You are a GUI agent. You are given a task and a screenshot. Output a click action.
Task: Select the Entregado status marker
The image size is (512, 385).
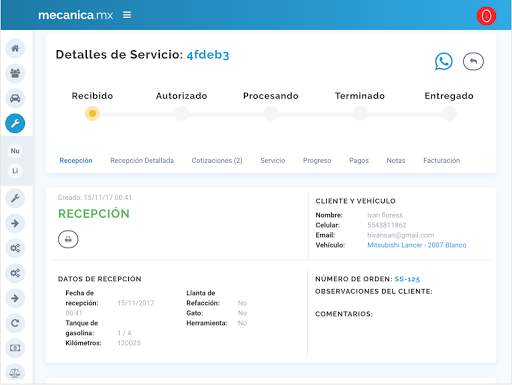pos(449,114)
